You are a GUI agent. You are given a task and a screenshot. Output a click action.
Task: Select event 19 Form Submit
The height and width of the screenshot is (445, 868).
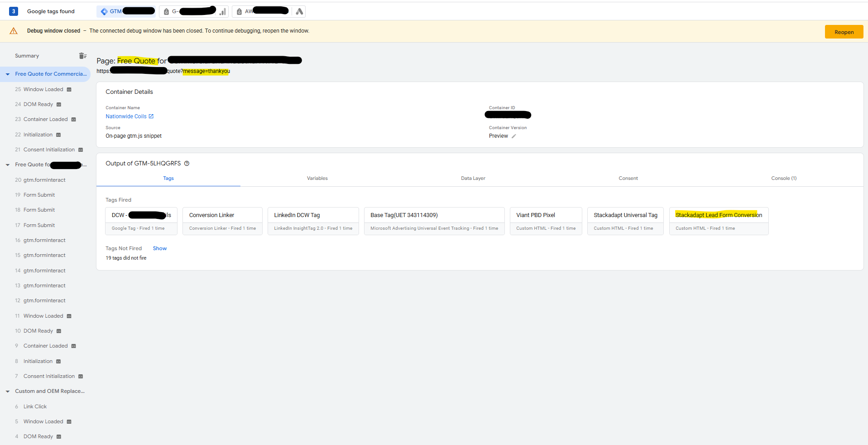(x=39, y=195)
